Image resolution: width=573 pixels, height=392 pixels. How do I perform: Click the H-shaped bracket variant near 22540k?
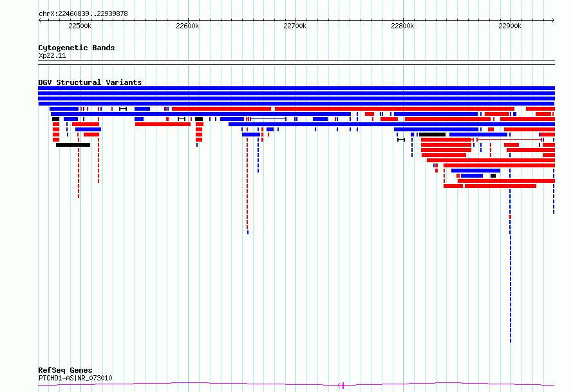[x=123, y=109]
